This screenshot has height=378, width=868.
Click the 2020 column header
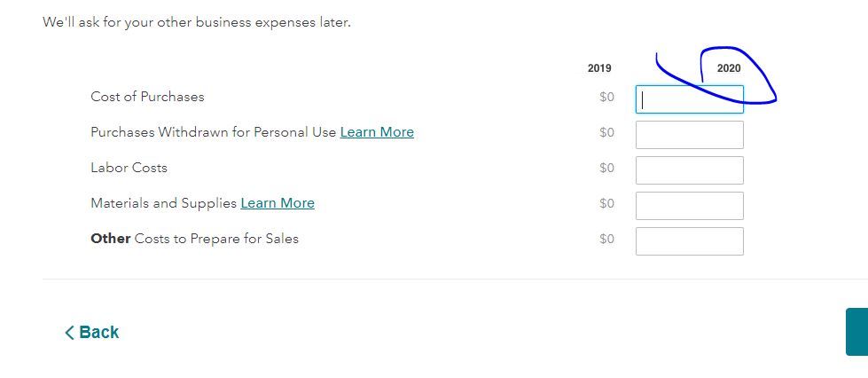(729, 68)
